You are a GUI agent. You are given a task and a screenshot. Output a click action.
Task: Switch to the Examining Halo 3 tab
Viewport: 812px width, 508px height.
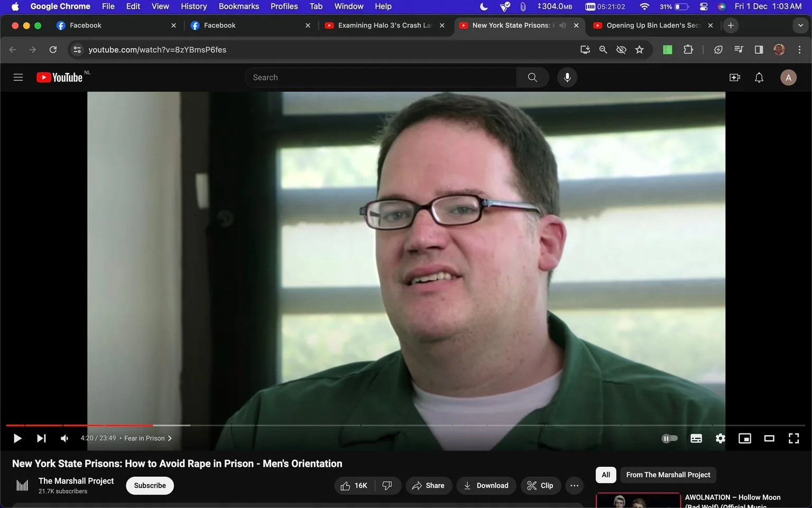tap(382, 25)
